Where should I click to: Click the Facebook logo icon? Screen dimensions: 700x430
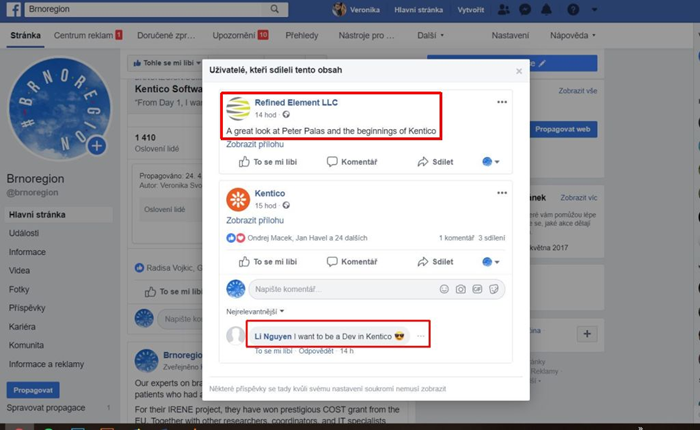(x=13, y=9)
